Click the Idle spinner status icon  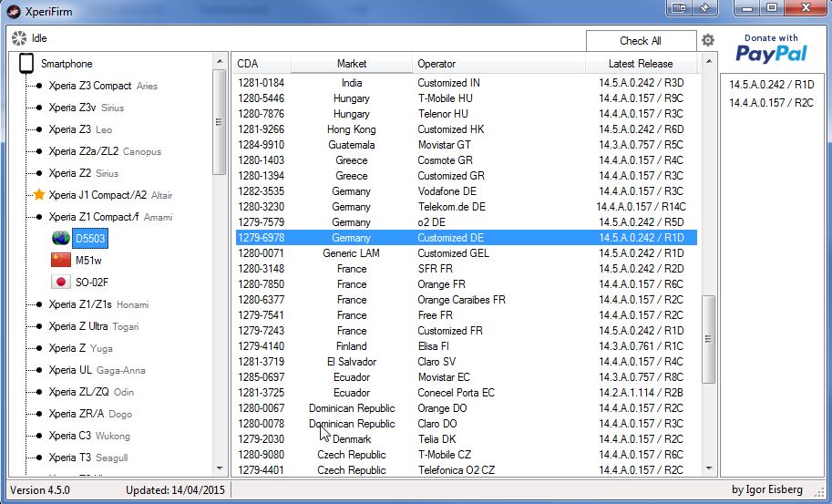[x=19, y=38]
